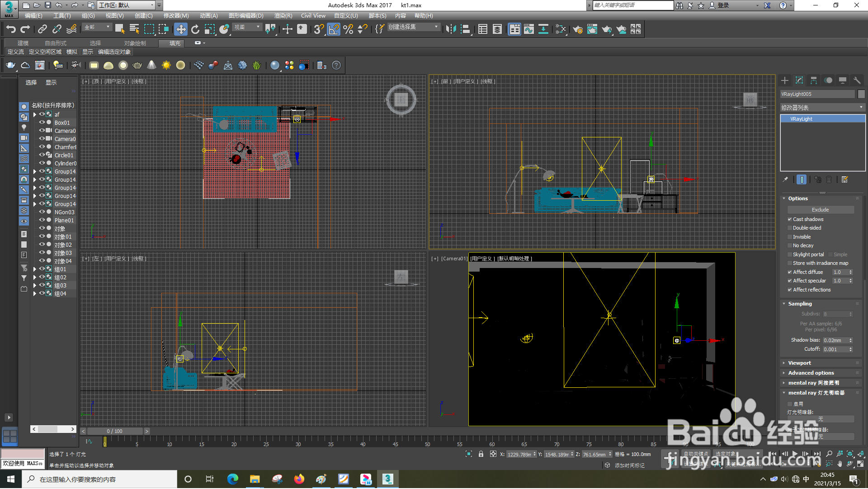The width and height of the screenshot is (868, 489).
Task: Open the Utilities wrench panel
Action: (x=857, y=80)
